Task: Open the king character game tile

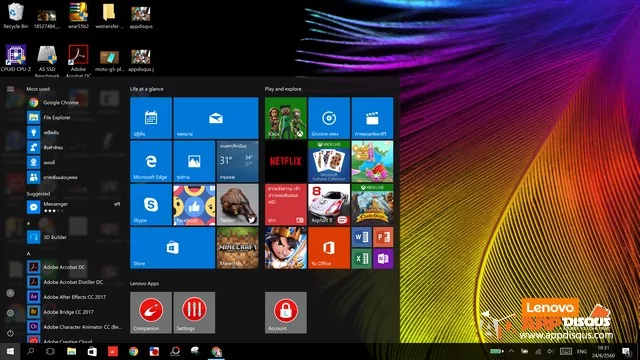Action: [x=286, y=248]
